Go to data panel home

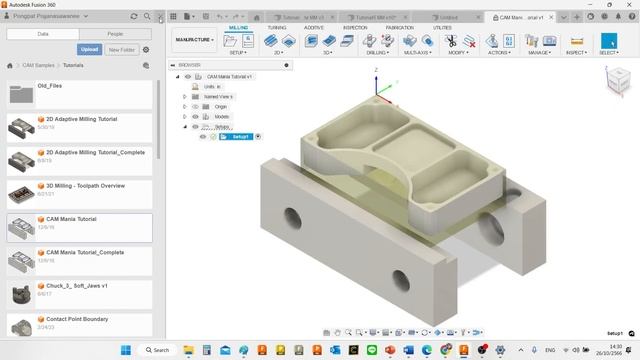tap(10, 65)
